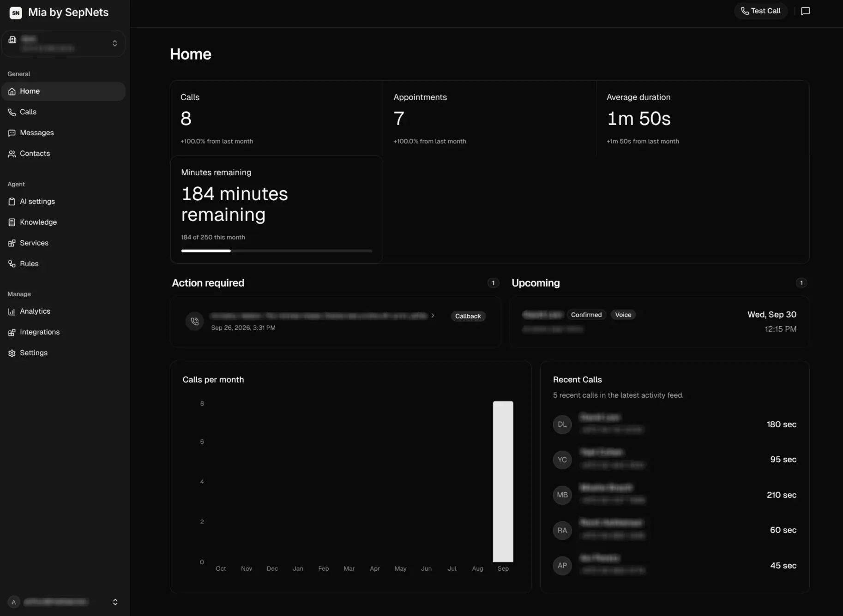The height and width of the screenshot is (616, 843).
Task: Go to Messages in sidebar
Action: (64, 133)
